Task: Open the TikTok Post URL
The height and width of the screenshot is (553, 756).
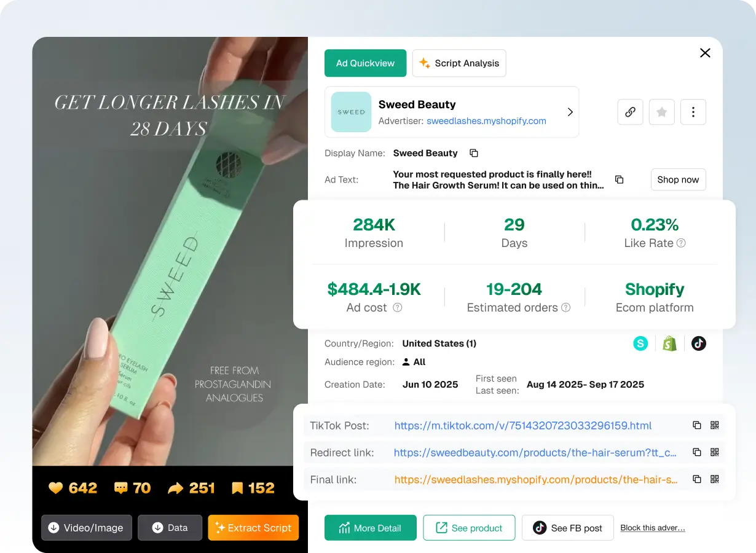Action: click(x=522, y=425)
